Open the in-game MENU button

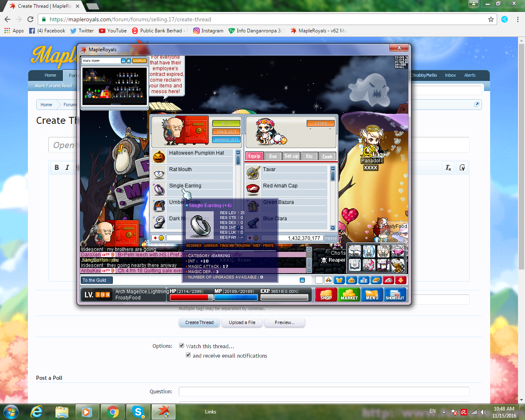point(372,294)
